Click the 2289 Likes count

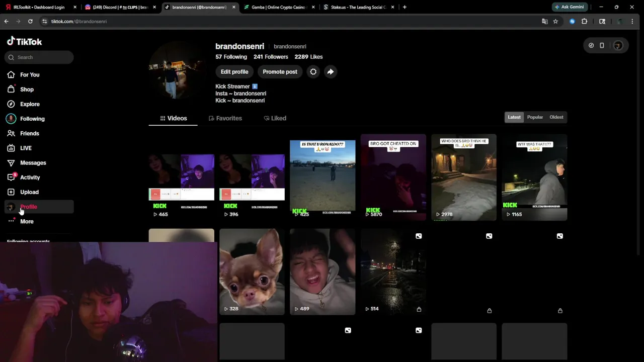[308, 57]
